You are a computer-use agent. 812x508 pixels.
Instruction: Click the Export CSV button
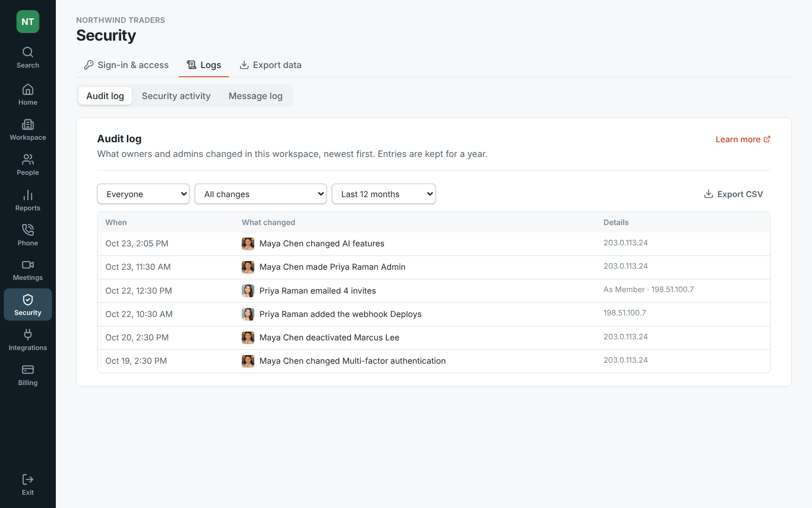pyautogui.click(x=733, y=194)
